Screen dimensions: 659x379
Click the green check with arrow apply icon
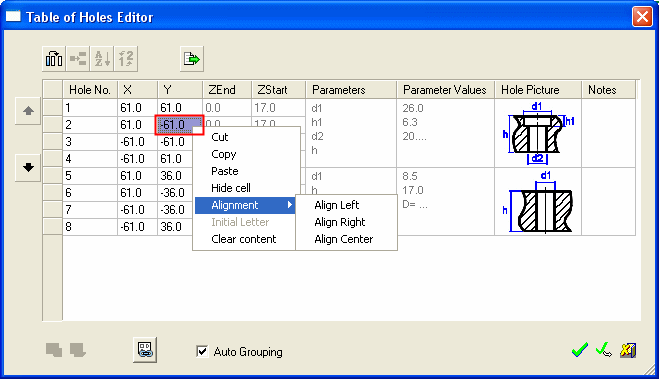click(x=604, y=350)
